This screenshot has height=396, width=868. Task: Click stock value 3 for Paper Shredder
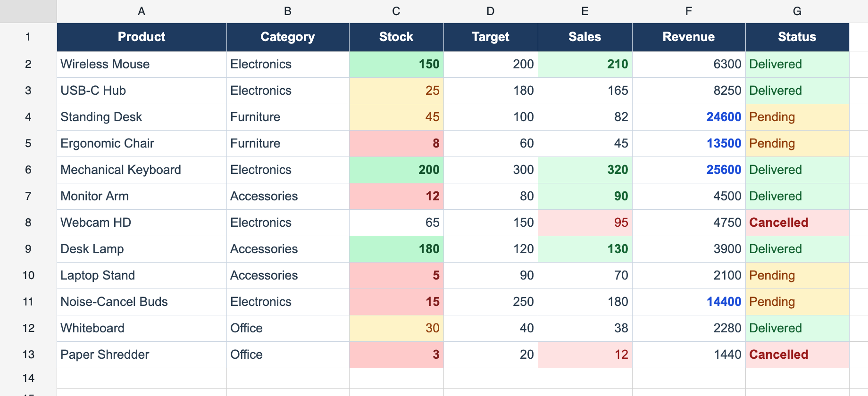pyautogui.click(x=396, y=355)
